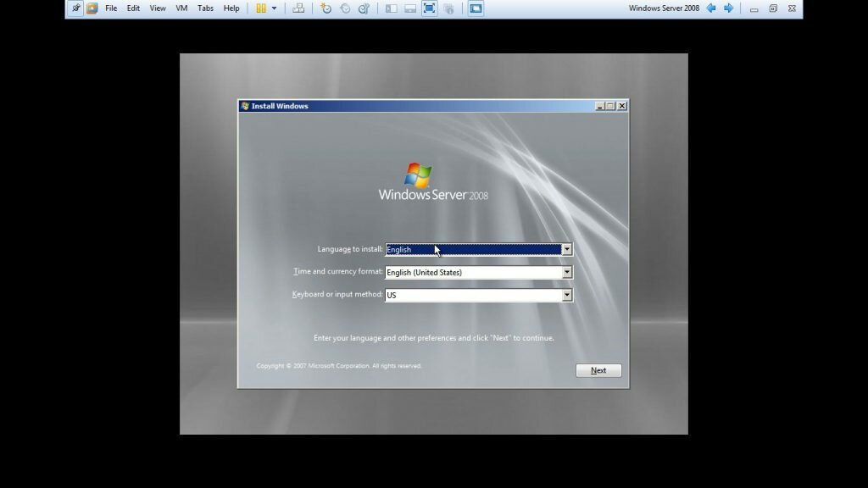Open the Edit menu

click(133, 8)
